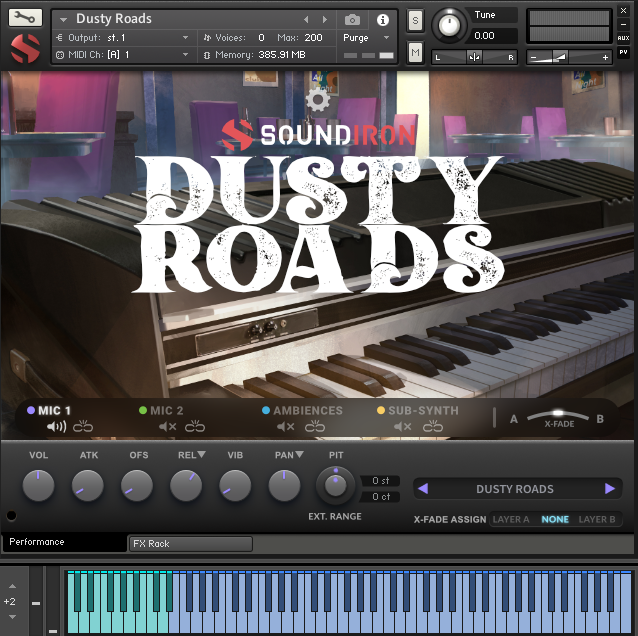Click the REL knob

coord(186,485)
